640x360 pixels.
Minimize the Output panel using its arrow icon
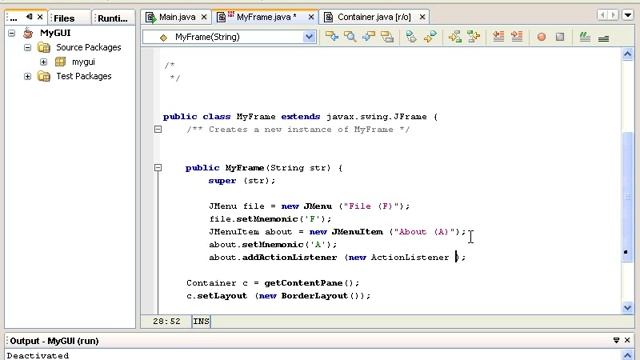point(616,340)
